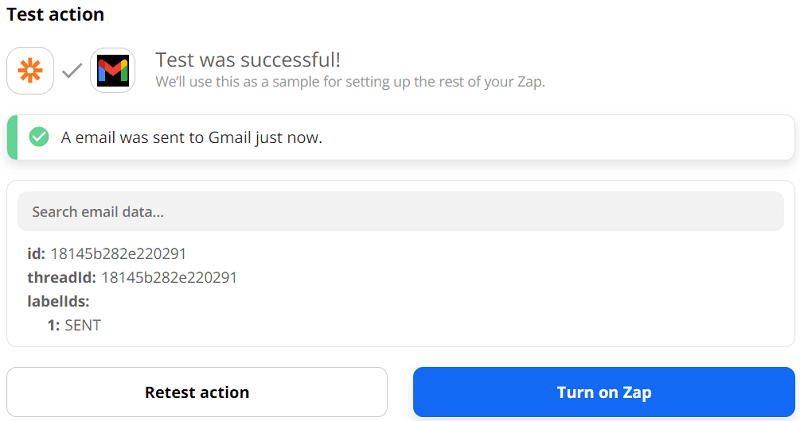Select the SENT label value
The height and width of the screenshot is (421, 800).
83,325
